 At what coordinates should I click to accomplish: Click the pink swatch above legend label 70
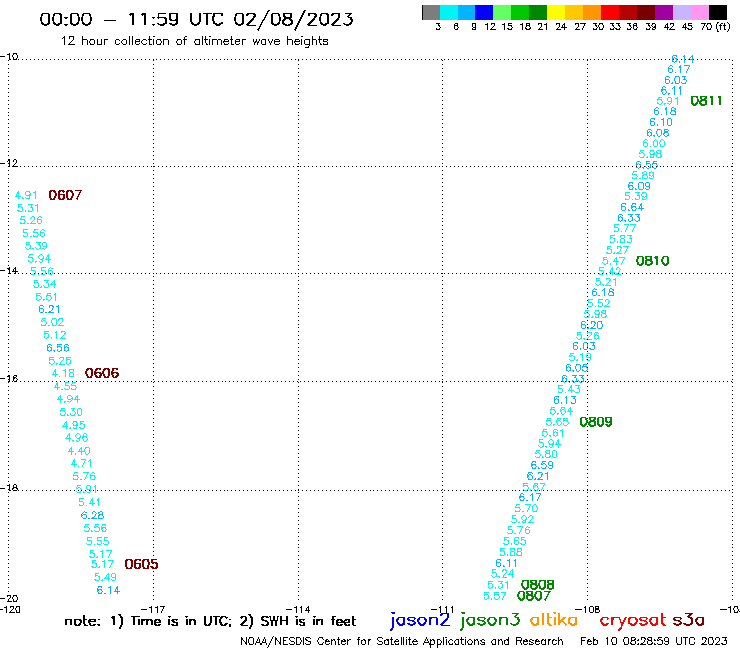click(x=700, y=12)
